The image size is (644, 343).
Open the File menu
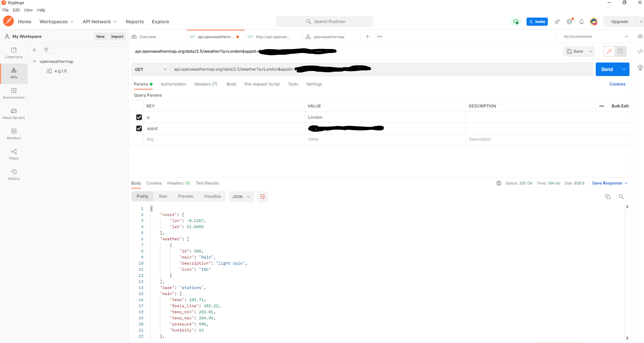tap(5, 10)
